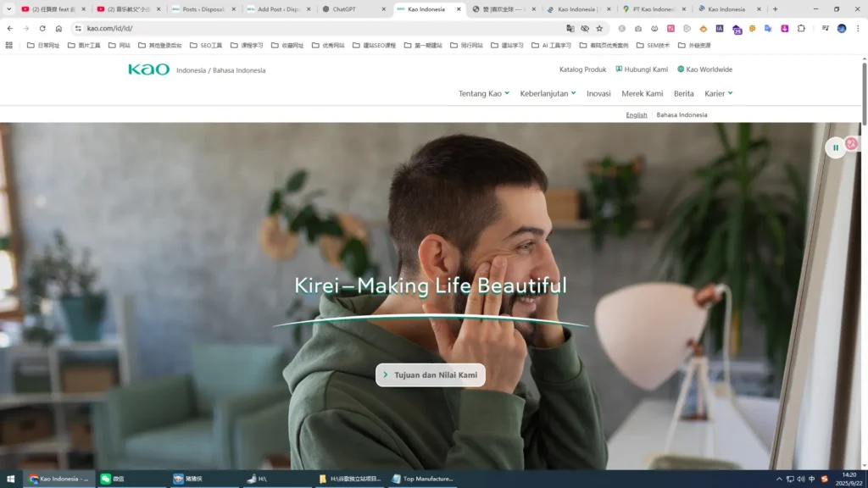Click the Kao logo in the header
This screenshot has width=868, height=488.
click(149, 69)
